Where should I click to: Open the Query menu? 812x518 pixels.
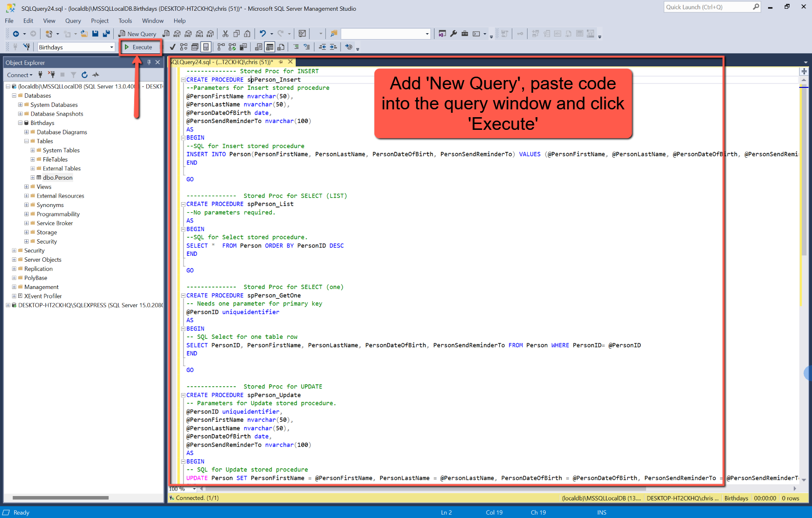point(73,21)
